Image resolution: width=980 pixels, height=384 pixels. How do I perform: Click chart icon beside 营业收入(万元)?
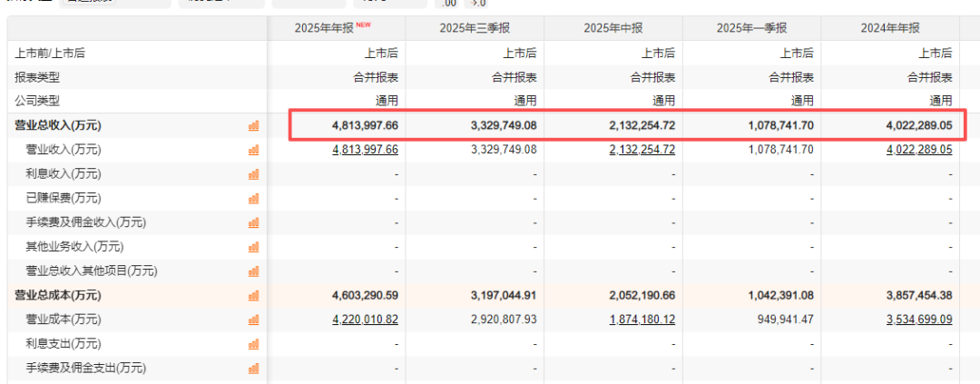pos(254,150)
